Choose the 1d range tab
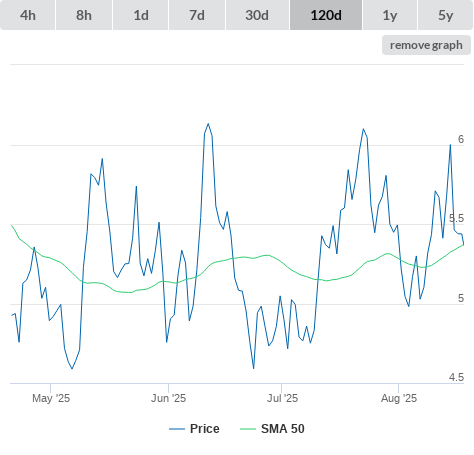This screenshot has height=455, width=474. (x=141, y=15)
